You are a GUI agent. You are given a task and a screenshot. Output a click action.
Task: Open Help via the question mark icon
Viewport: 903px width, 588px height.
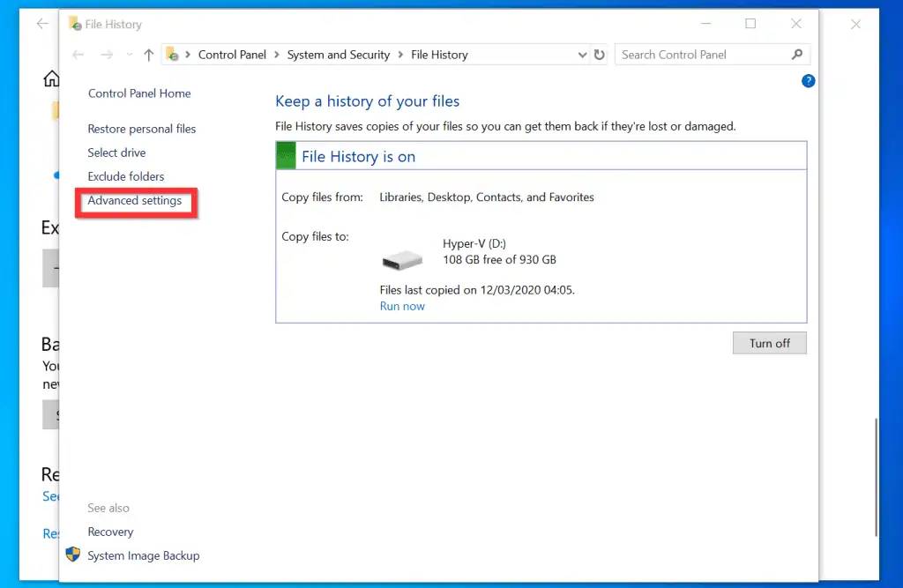808,80
